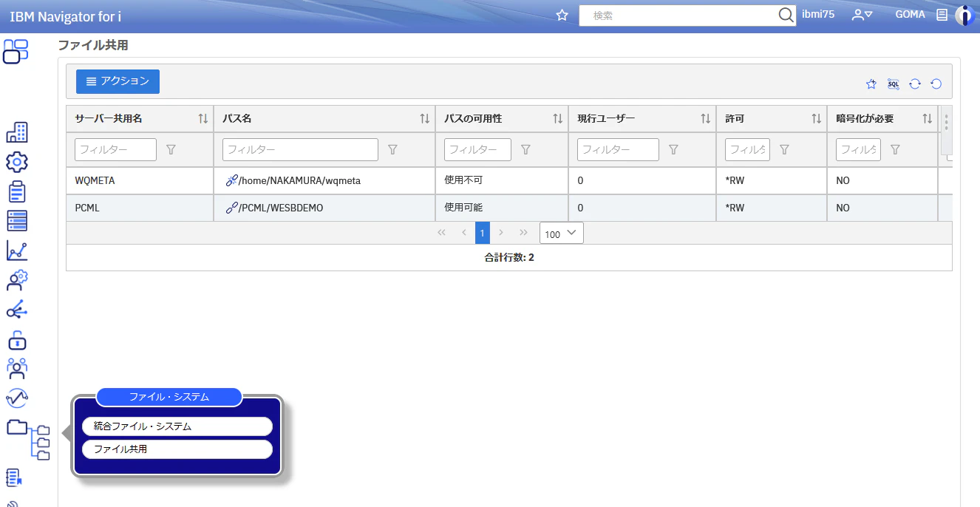Click the magnifier search icon in header
The image size is (980, 507).
[786, 15]
